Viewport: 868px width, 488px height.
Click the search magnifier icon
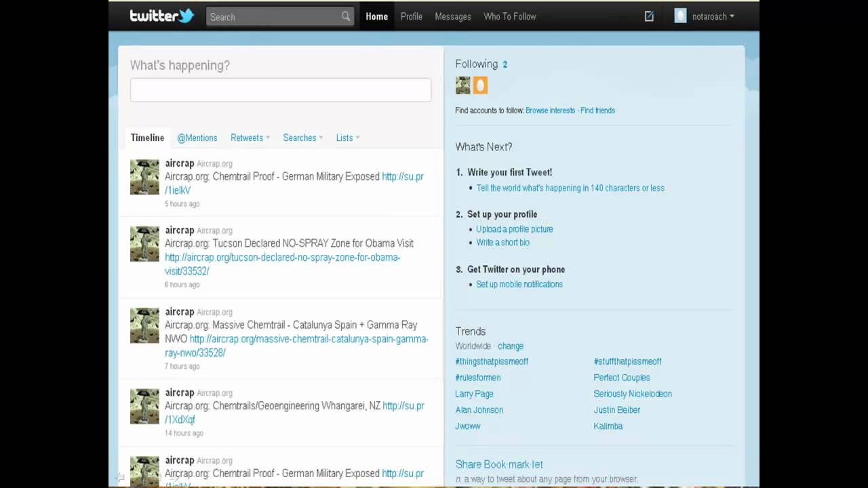coord(346,16)
